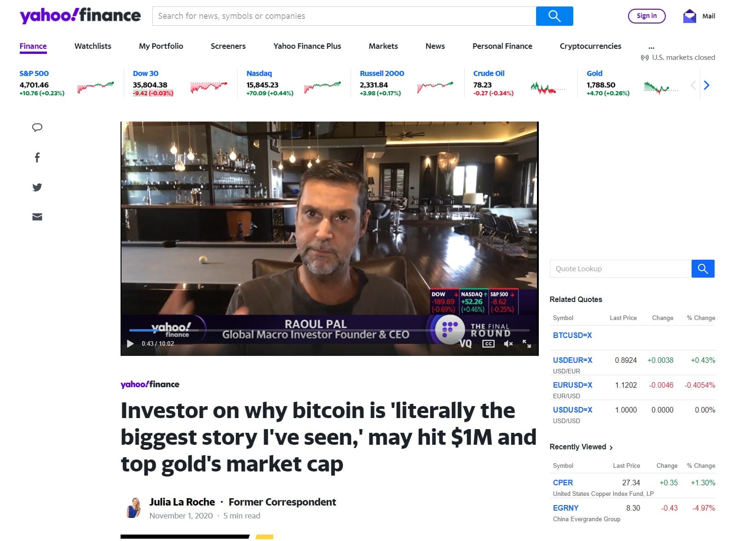Show next market tickers arrow
Viewport: 756px width, 541px height.
coord(707,85)
